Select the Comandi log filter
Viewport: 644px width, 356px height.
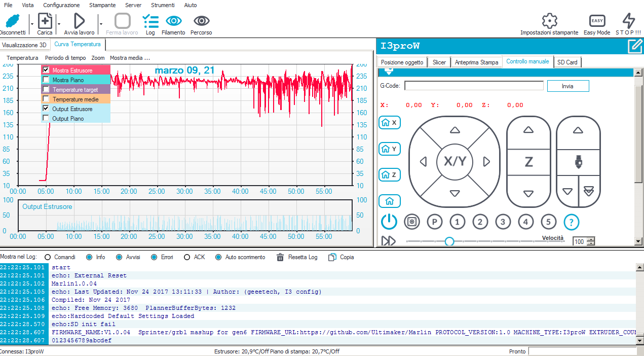[48, 257]
